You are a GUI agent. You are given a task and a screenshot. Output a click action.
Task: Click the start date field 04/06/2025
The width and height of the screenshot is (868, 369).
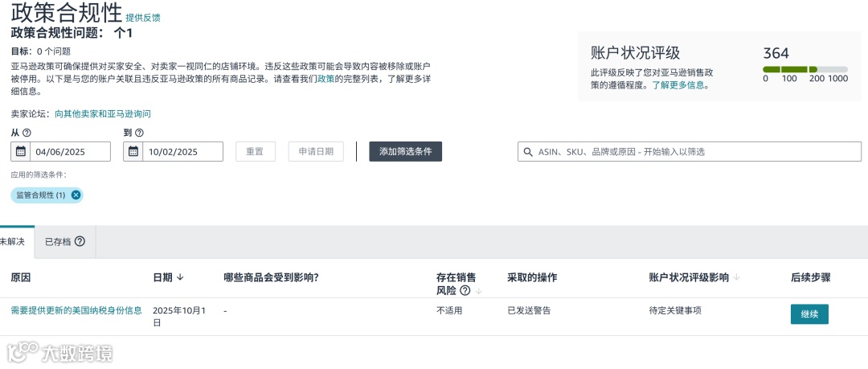point(60,152)
